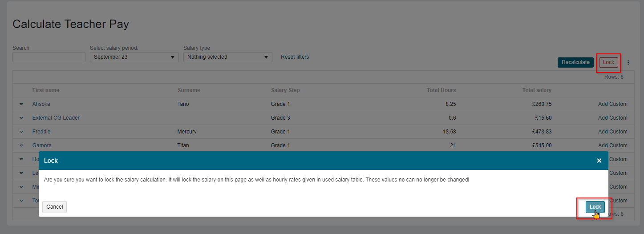Open the salary period dropdown
This screenshot has width=644, height=234.
[x=134, y=57]
